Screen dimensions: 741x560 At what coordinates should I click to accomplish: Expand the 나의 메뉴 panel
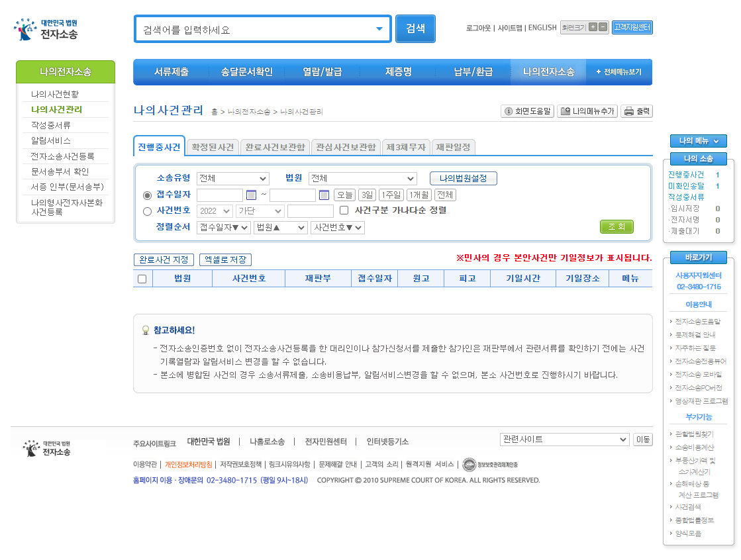click(698, 141)
